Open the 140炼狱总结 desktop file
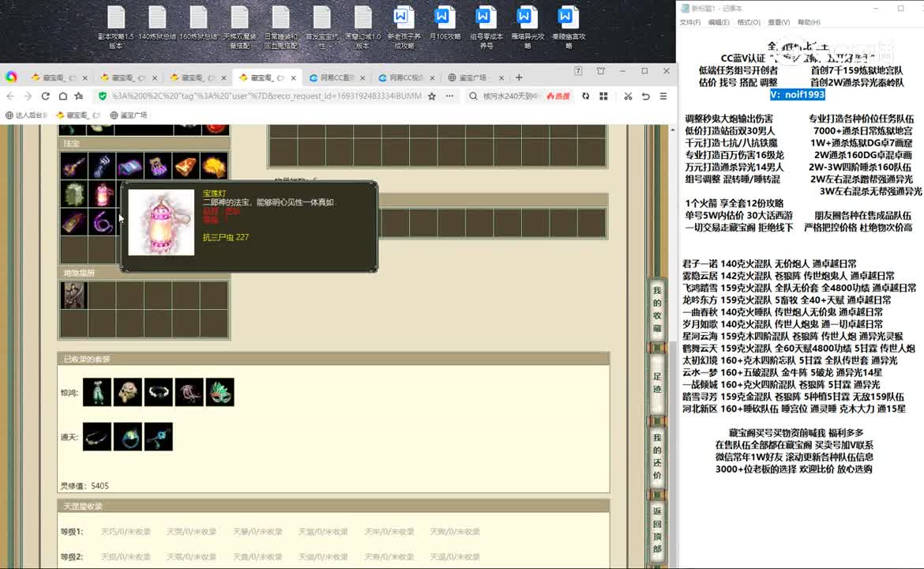 tap(157, 24)
